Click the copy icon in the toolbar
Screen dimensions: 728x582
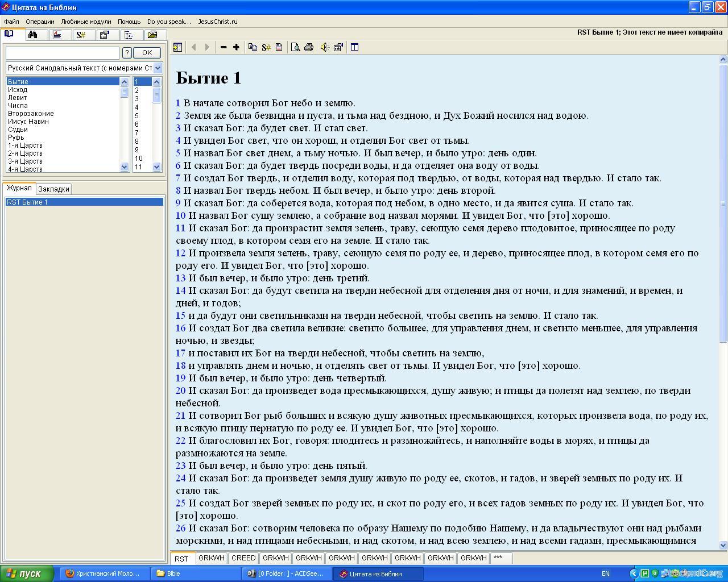pyautogui.click(x=253, y=47)
